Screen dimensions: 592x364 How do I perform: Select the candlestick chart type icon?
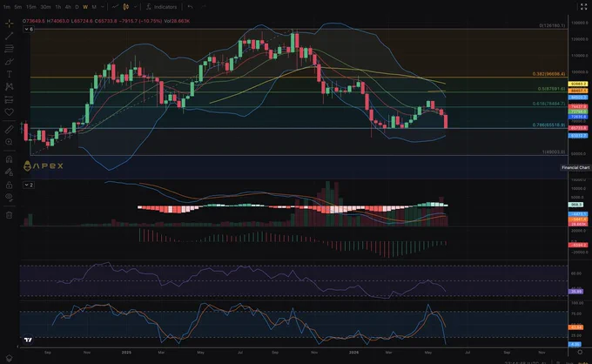(x=125, y=7)
